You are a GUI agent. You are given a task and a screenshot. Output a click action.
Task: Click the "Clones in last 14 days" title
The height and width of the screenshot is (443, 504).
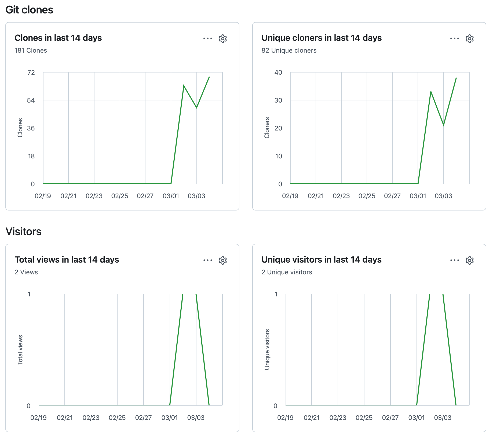58,38
